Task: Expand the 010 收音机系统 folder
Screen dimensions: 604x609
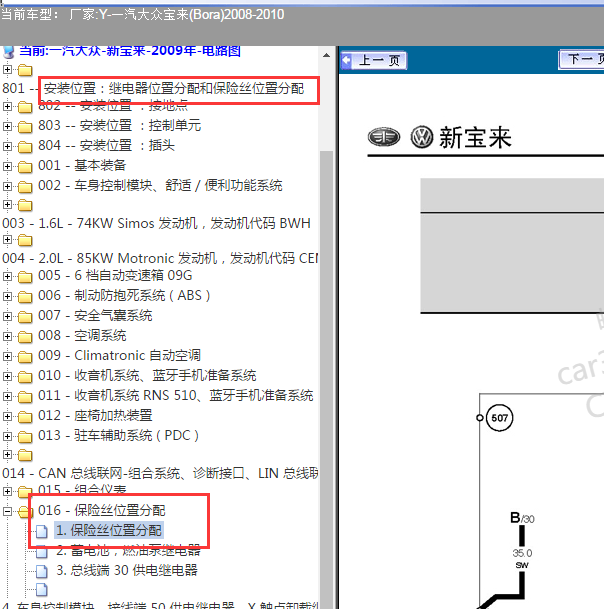Action: 7,376
